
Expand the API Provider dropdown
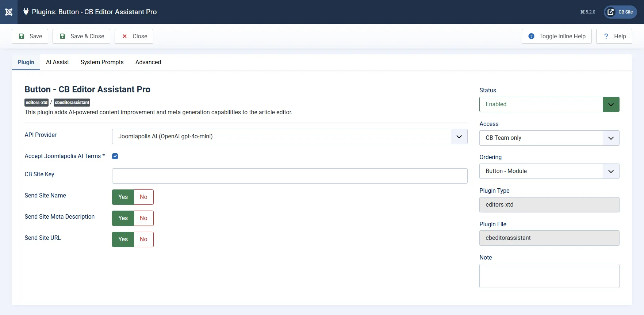(x=290, y=137)
